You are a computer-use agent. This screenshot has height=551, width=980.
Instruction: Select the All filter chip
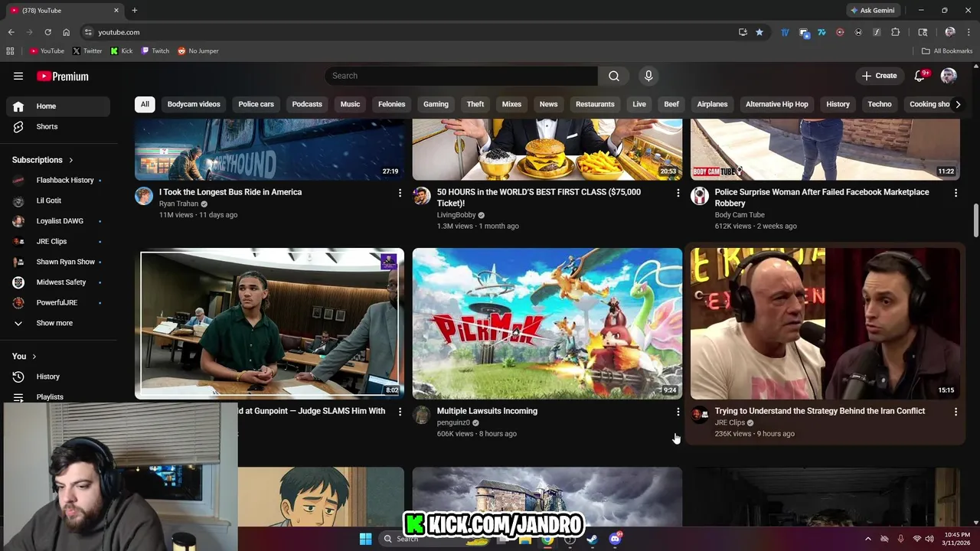coord(145,104)
